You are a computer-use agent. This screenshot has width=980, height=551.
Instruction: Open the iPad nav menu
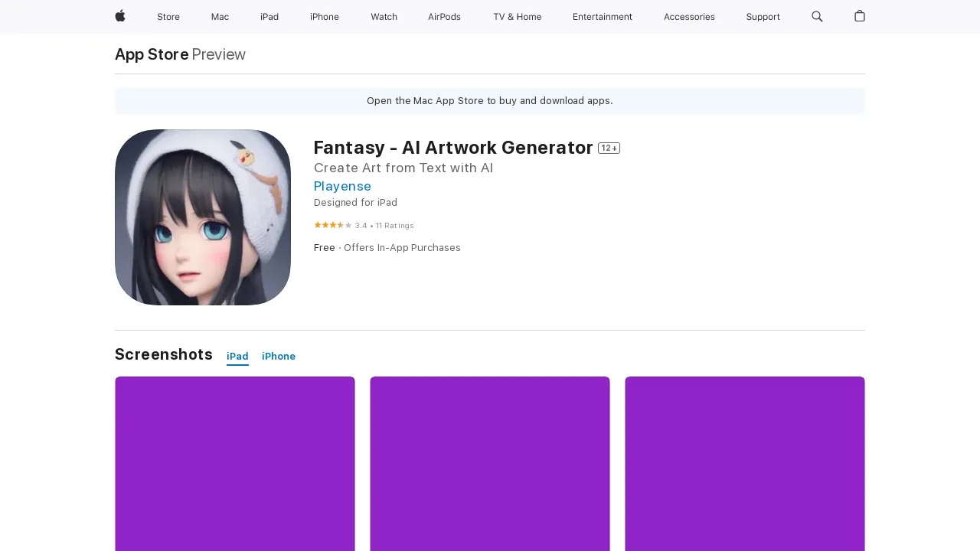click(269, 17)
